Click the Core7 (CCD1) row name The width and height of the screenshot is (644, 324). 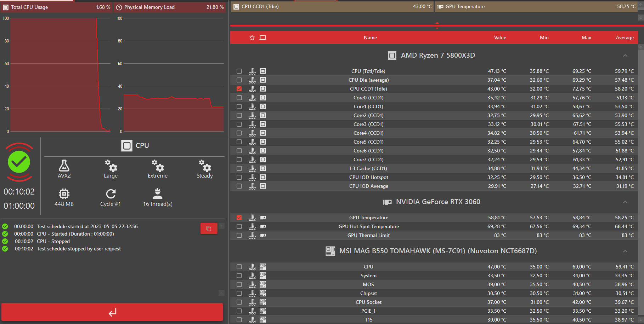click(368, 160)
